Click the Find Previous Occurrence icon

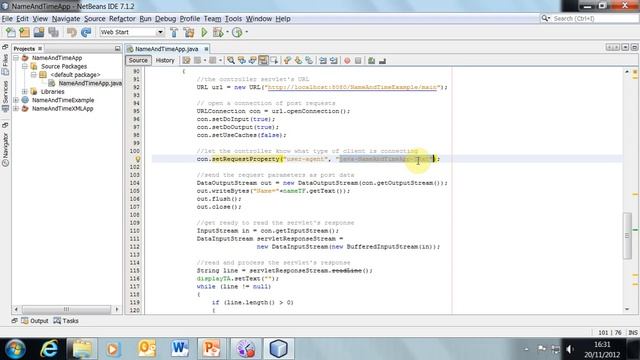[242, 60]
